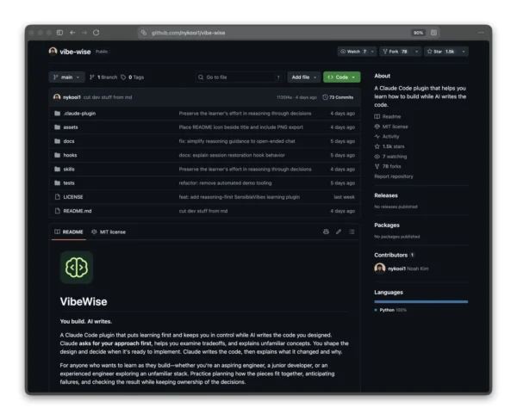Switch to the MIT license tab
Image resolution: width=517 pixels, height=420 pixels.
coord(109,232)
